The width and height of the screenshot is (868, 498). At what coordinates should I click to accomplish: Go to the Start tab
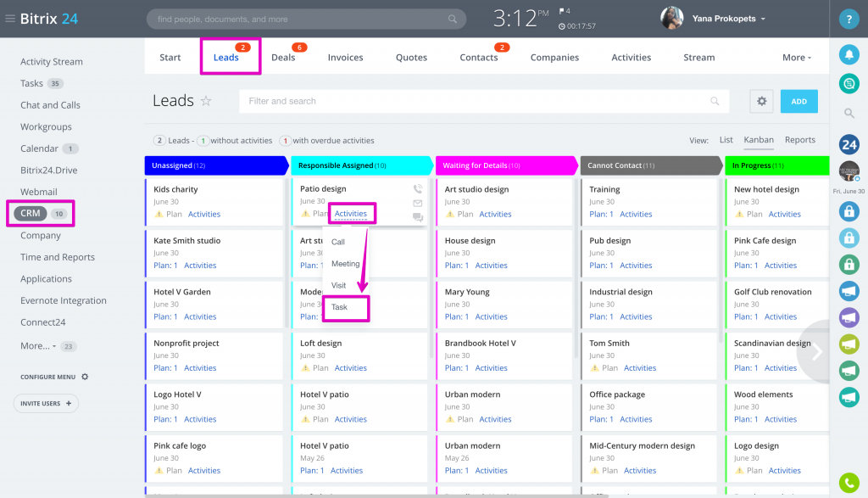coord(170,57)
